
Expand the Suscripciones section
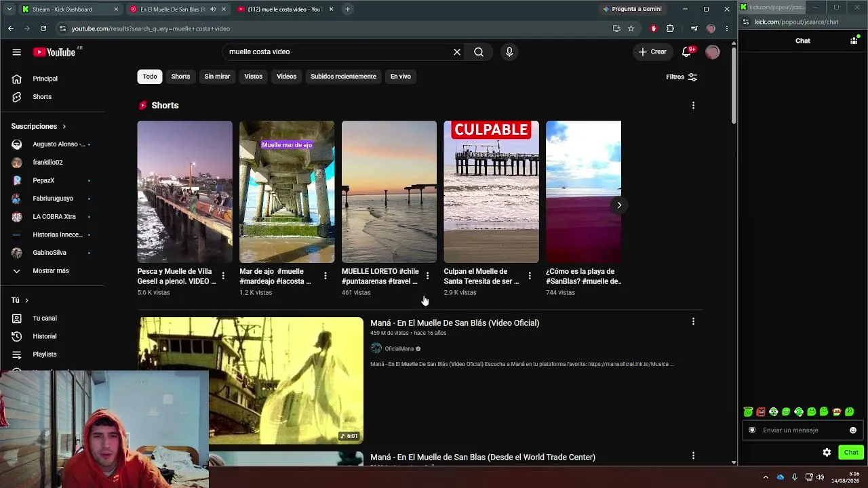pos(39,127)
